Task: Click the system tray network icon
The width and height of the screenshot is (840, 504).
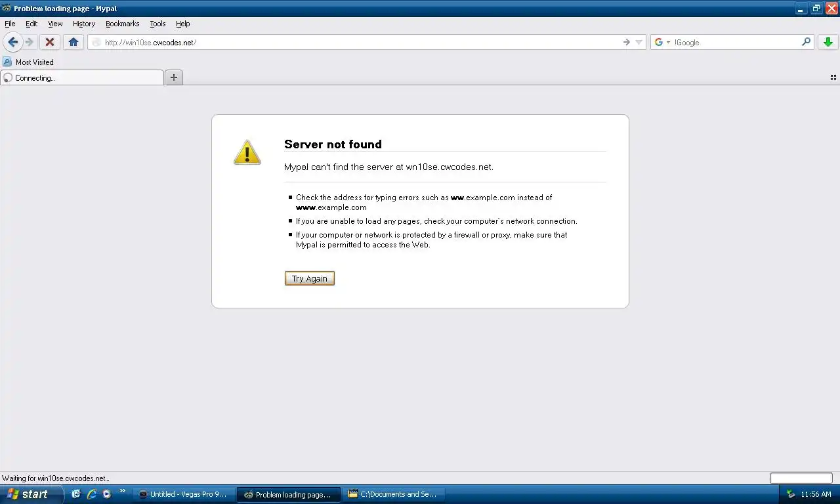Action: tap(791, 494)
